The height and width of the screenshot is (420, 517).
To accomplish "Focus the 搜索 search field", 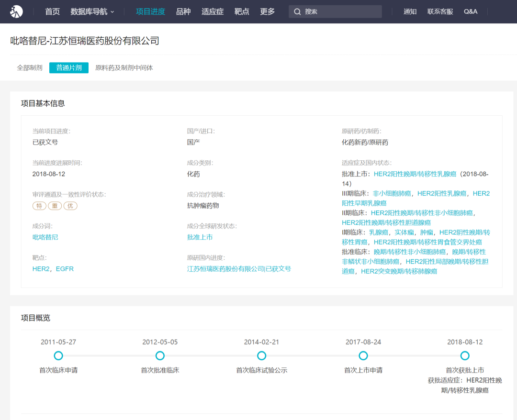I will [335, 11].
